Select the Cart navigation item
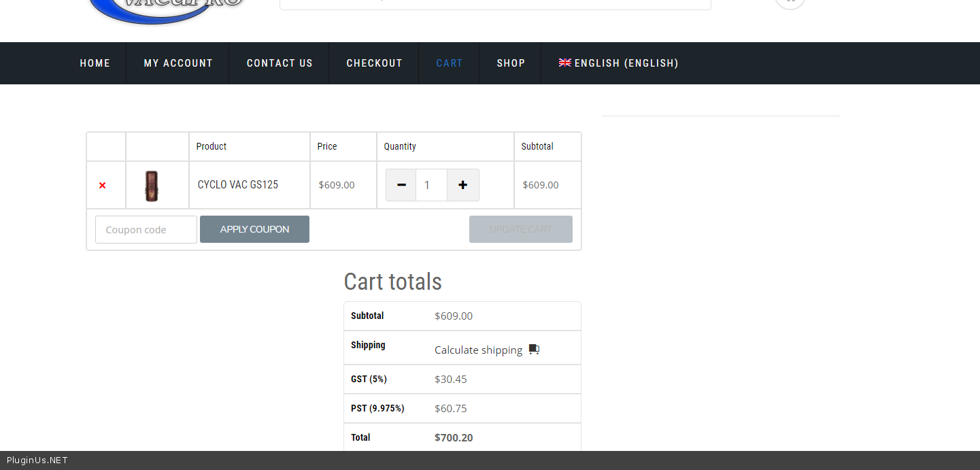This screenshot has height=470, width=980. (x=449, y=63)
